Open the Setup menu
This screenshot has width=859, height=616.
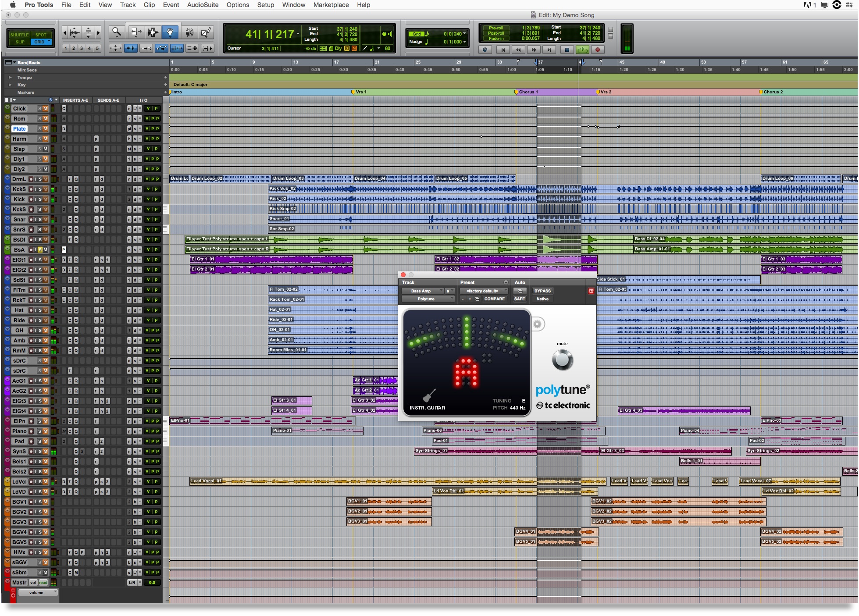tap(265, 5)
